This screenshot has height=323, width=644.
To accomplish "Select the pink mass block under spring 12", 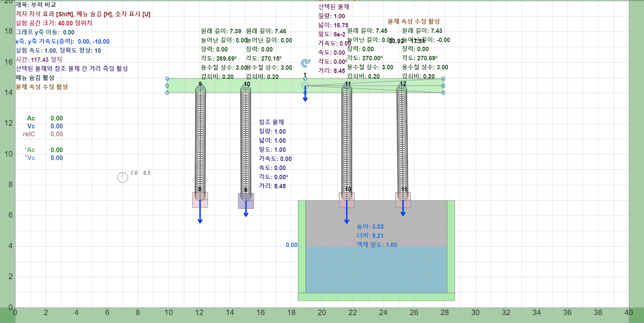I will point(403,200).
